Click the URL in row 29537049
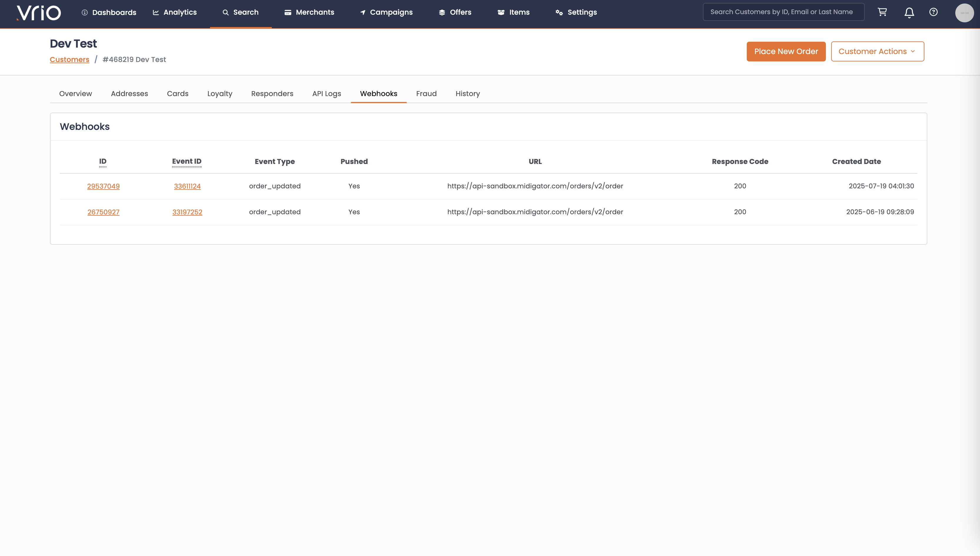The height and width of the screenshot is (556, 980). coord(535,186)
